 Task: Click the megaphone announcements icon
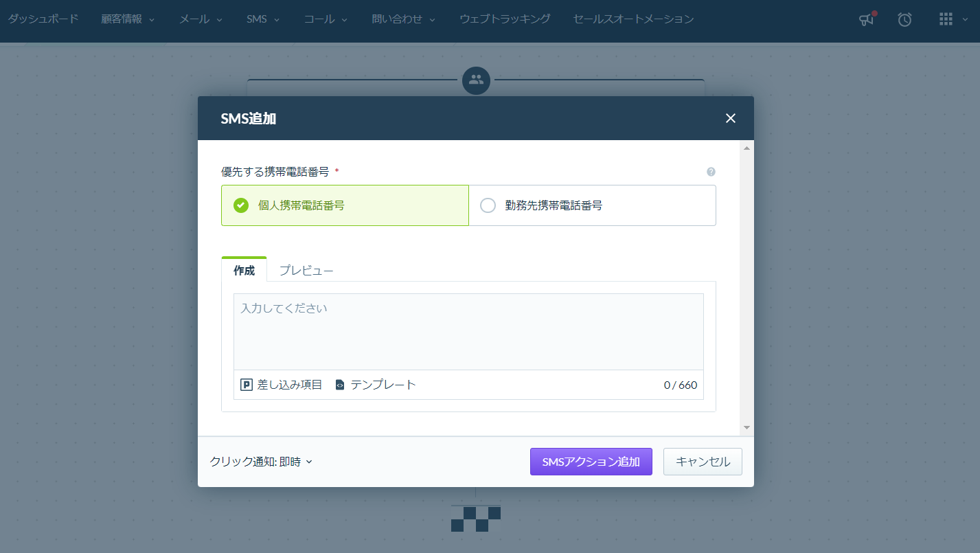click(867, 19)
